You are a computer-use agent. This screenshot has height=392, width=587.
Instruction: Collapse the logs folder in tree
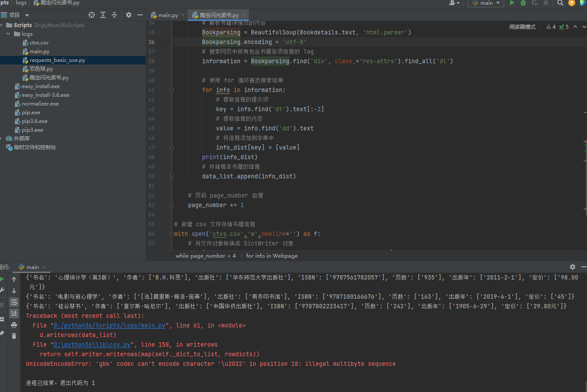pos(8,34)
